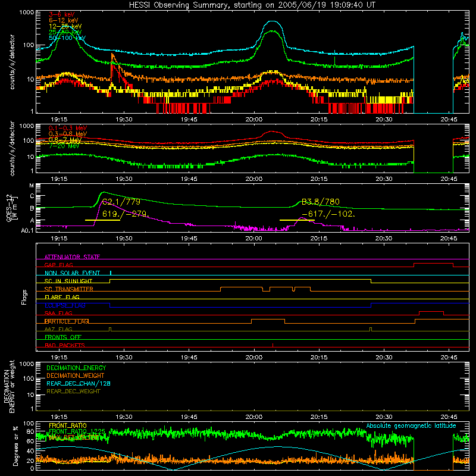The image size is (476, 476).
Task: Click the cyan non-solar event tick marker
Action: tap(111, 273)
